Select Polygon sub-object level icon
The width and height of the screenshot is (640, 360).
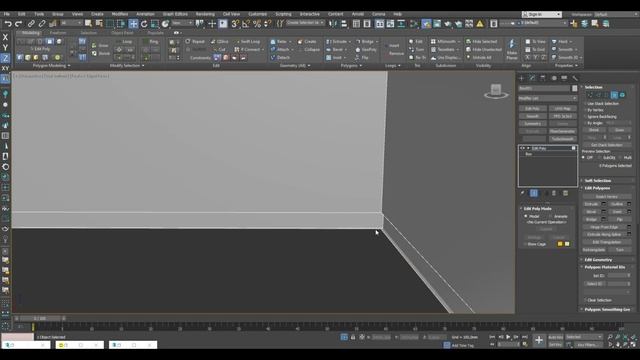click(x=614, y=95)
